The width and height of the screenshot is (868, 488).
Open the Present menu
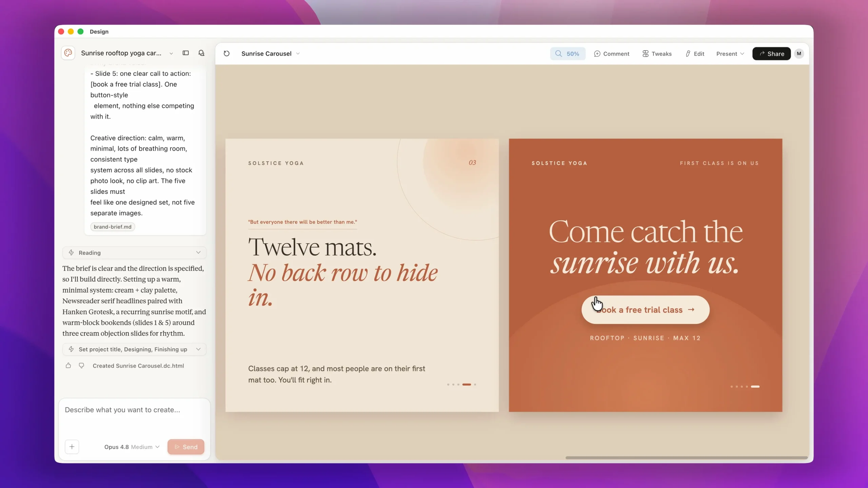730,54
